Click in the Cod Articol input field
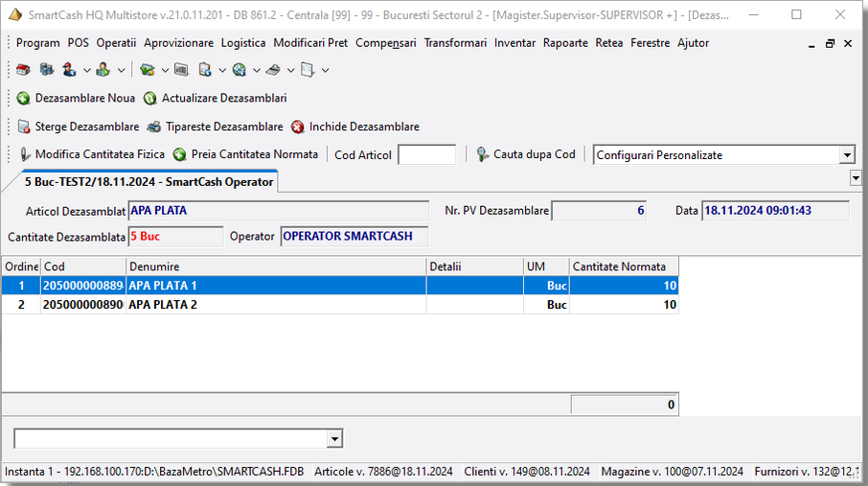 (426, 155)
